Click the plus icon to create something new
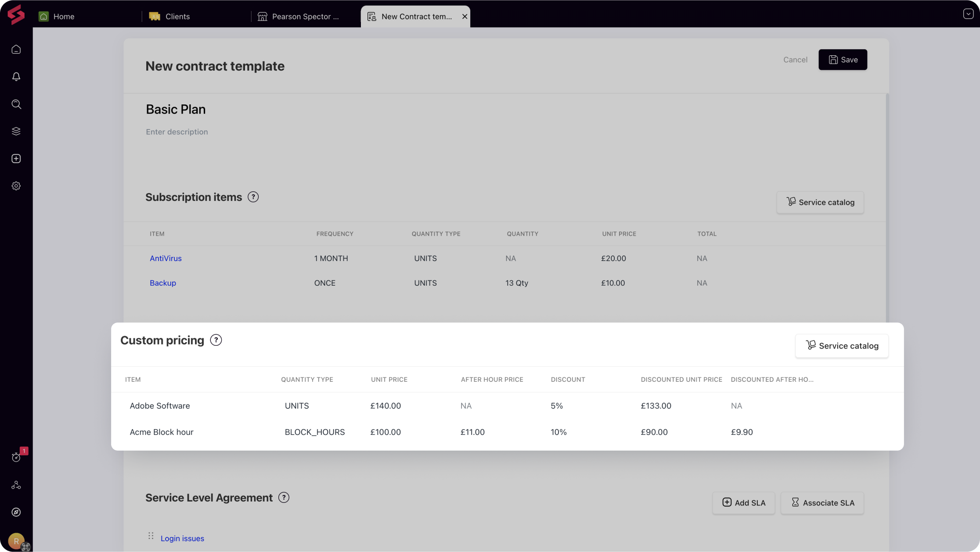The height and width of the screenshot is (552, 980). coord(16,158)
